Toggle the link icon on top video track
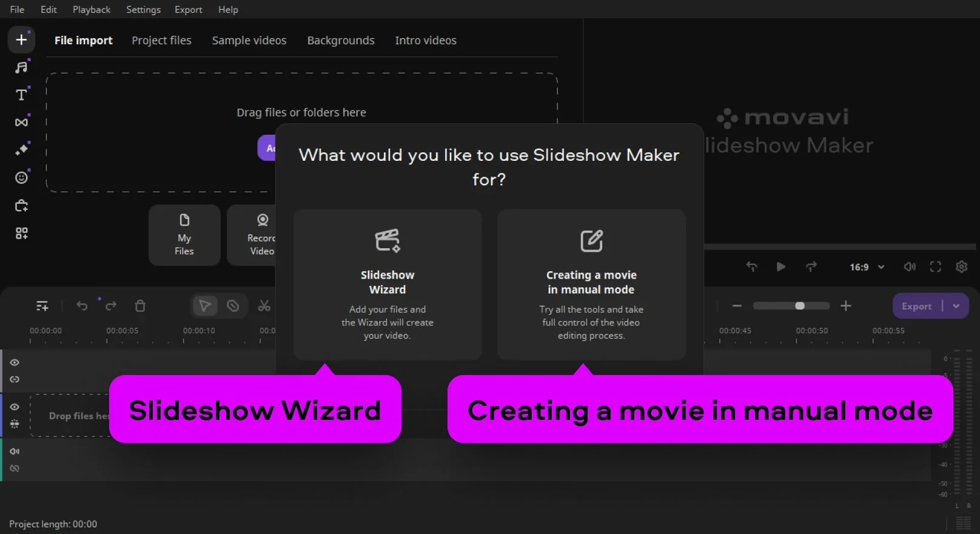 click(15, 379)
